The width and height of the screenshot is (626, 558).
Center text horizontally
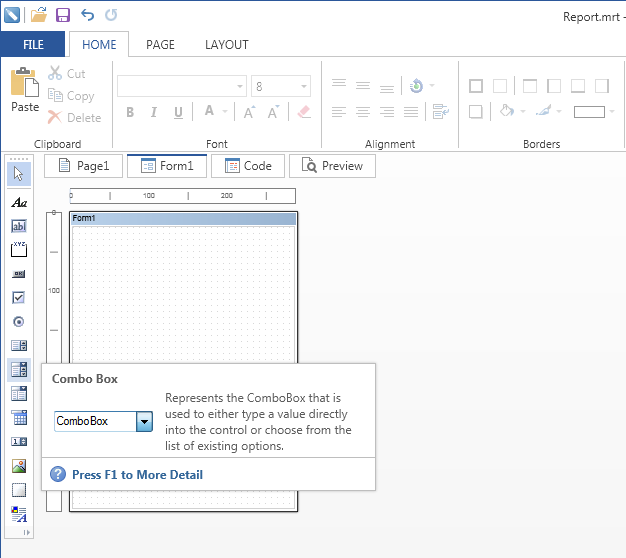pyautogui.click(x=363, y=112)
